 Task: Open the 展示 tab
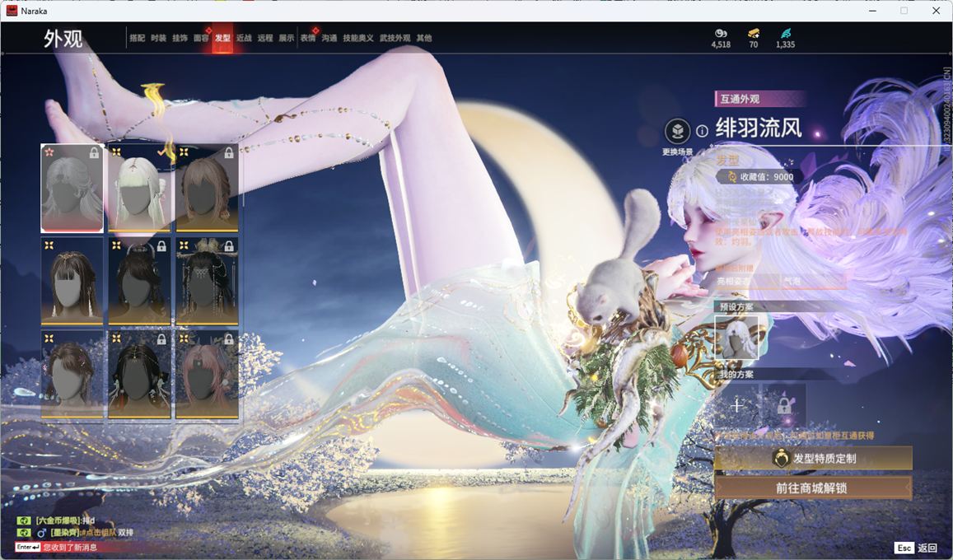click(x=287, y=38)
